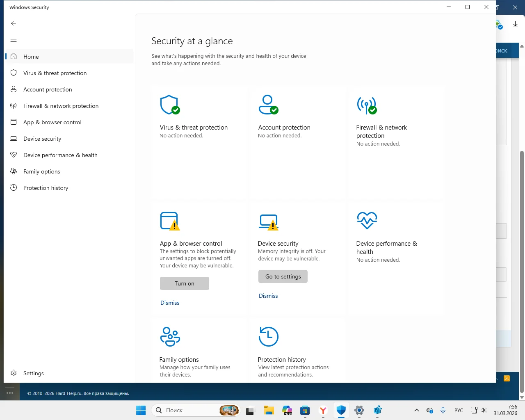The height and width of the screenshot is (420, 525).
Task: Click the App & browser control warning tile icon
Action: (169, 221)
